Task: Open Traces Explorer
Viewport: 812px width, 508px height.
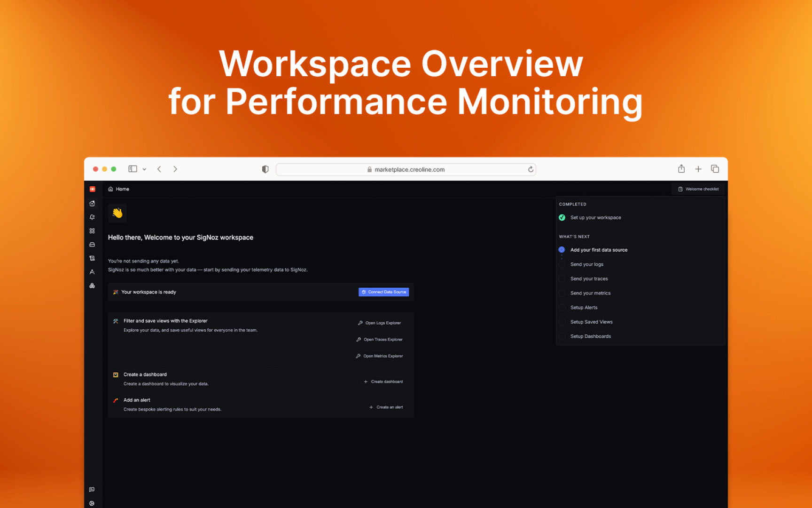Action: [x=380, y=340]
